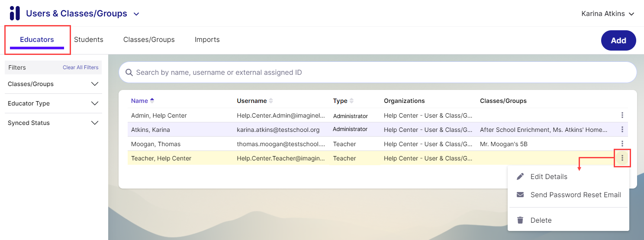644x240 pixels.
Task: Click three-dot menu for Teacher, Help Center
Action: (622, 158)
